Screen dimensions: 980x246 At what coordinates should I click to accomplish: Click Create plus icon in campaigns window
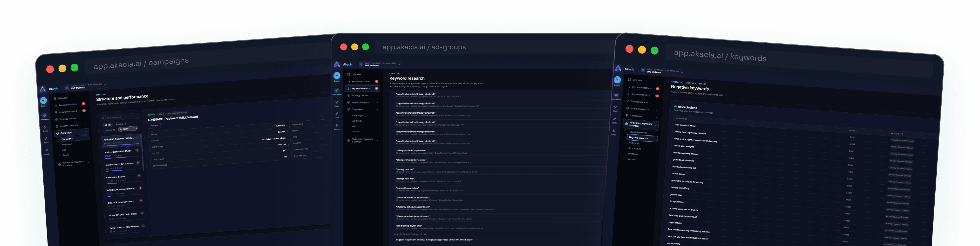coord(43,101)
